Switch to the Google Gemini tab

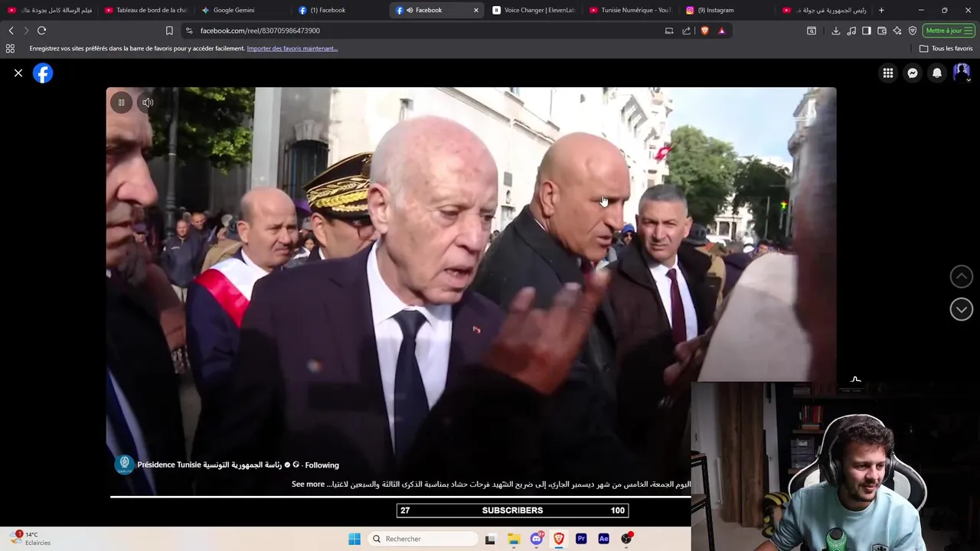(x=243, y=10)
